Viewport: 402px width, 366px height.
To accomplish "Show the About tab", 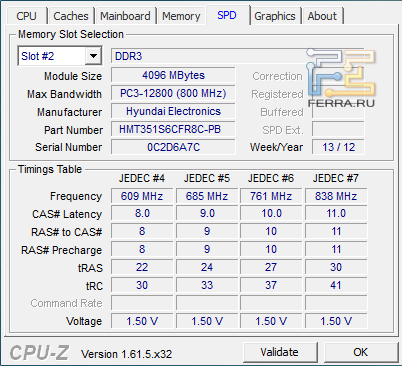I will [322, 16].
